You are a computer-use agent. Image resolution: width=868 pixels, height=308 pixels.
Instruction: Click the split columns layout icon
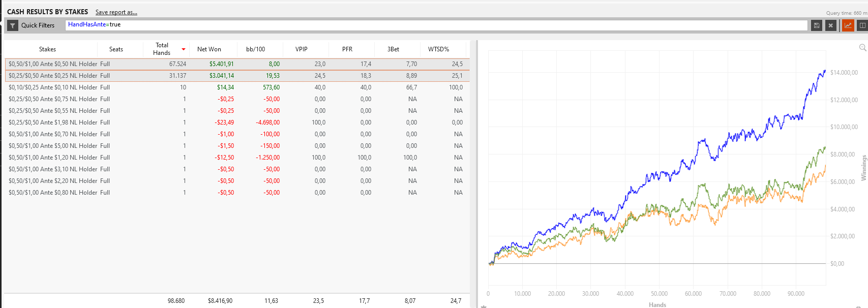(862, 25)
